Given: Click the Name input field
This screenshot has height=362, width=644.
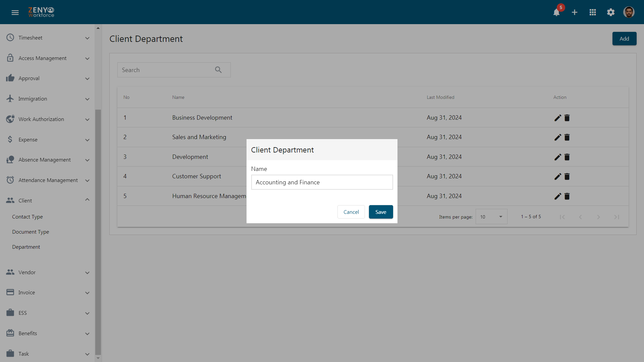Looking at the screenshot, I should click(322, 182).
